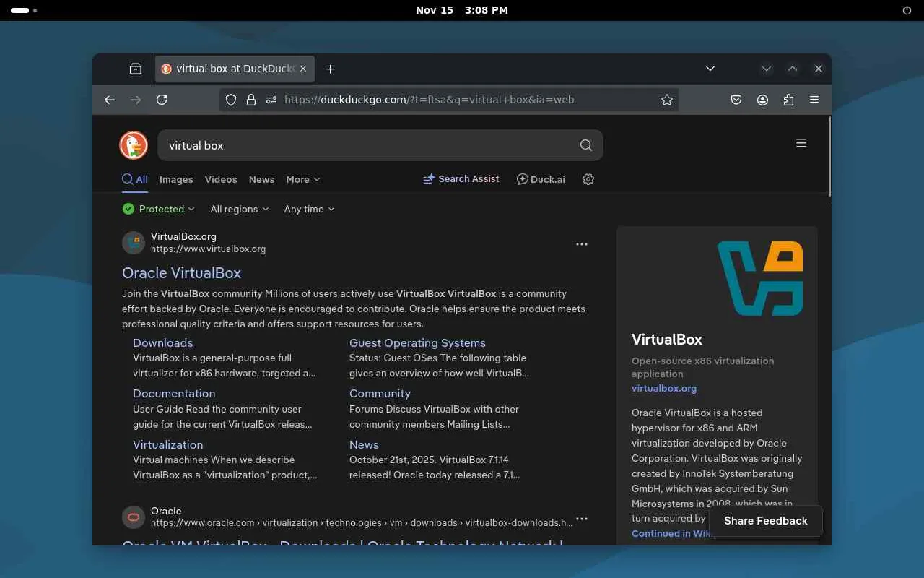Open the DuckDuckGo side menu

[801, 143]
